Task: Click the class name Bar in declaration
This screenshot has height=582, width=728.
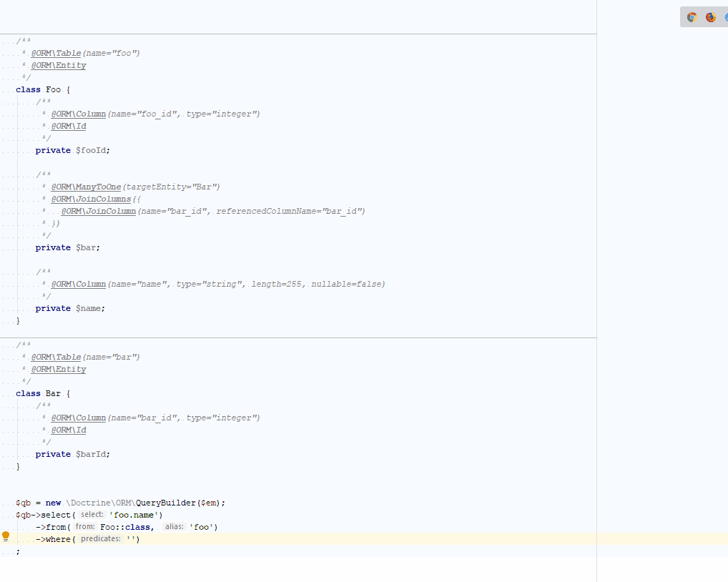Action: [x=54, y=393]
